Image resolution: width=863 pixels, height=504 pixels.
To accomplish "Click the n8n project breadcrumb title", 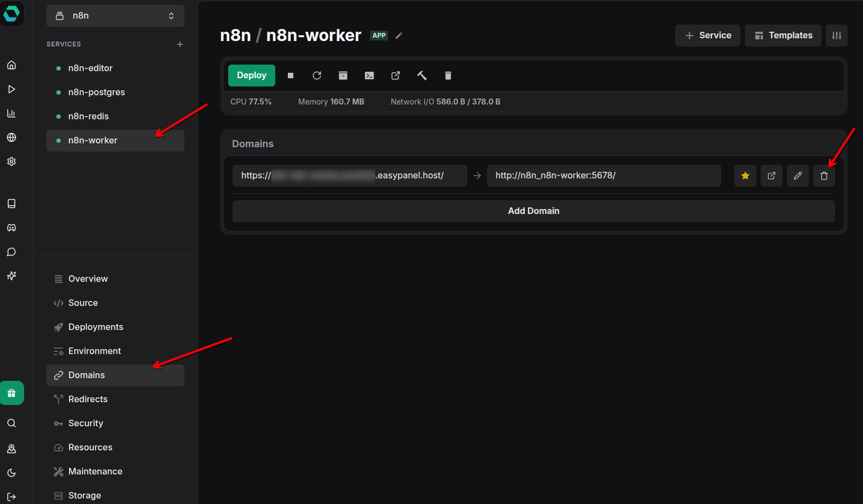I will tap(235, 36).
